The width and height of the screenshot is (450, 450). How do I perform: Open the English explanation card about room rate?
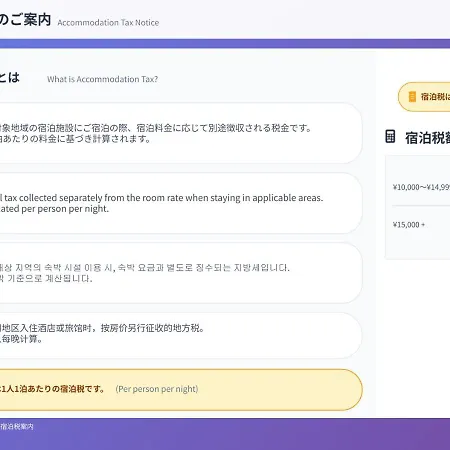tap(181, 203)
